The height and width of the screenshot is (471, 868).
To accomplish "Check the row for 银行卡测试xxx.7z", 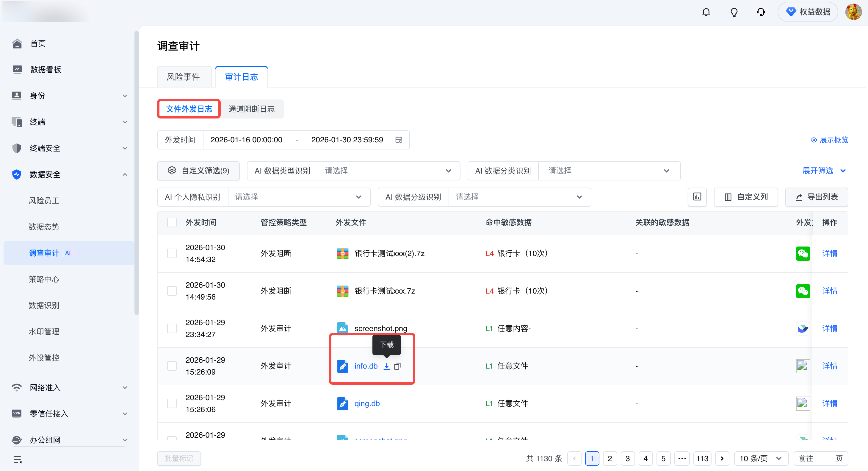I will point(172,291).
